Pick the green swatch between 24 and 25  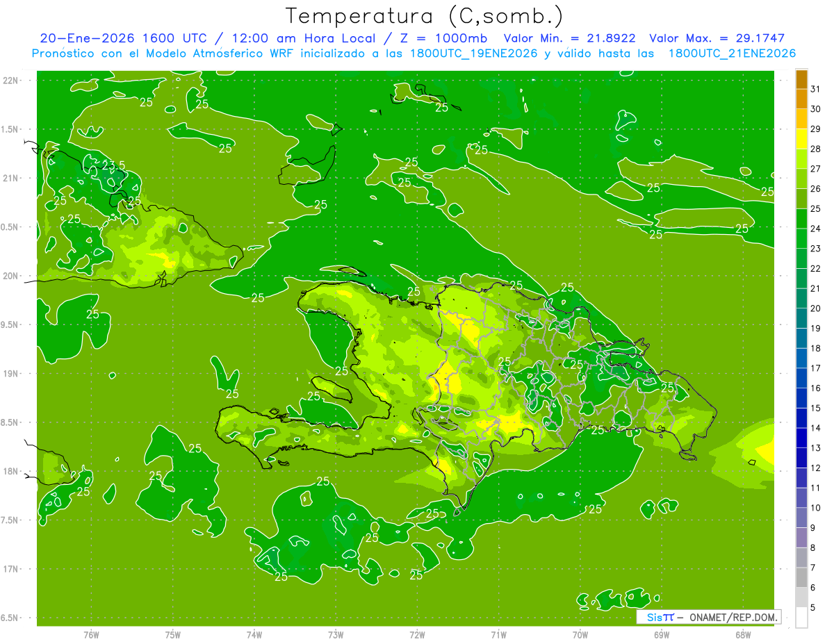(801, 219)
